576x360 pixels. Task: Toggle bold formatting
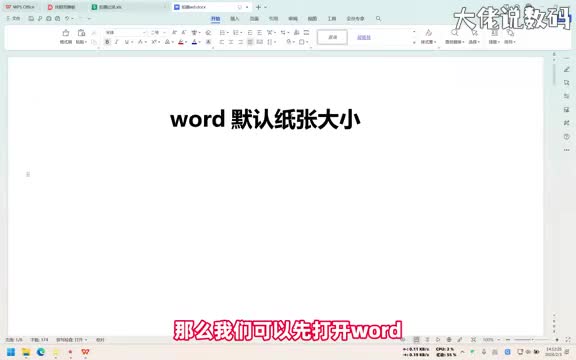(x=107, y=42)
